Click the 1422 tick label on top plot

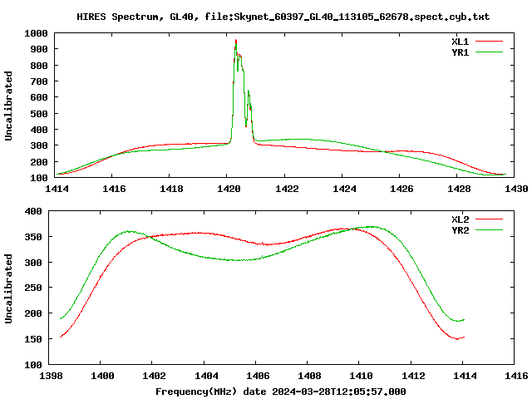(287, 189)
